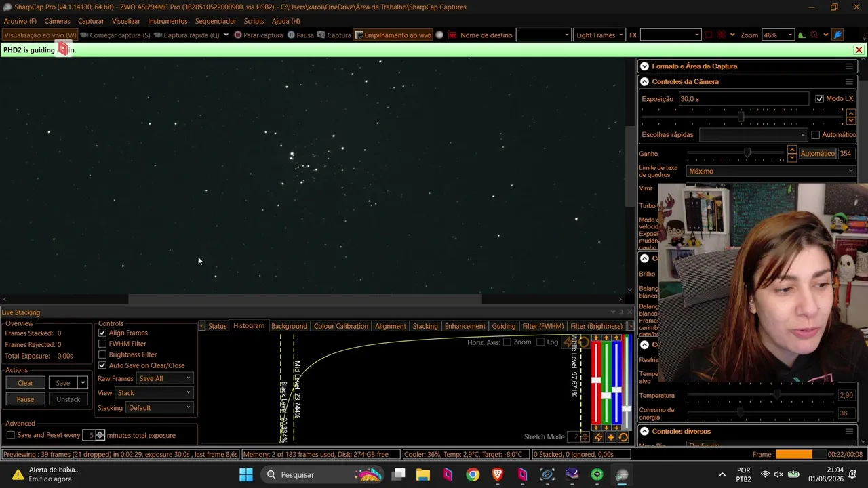Switch to the Guiding tab

[x=504, y=326]
